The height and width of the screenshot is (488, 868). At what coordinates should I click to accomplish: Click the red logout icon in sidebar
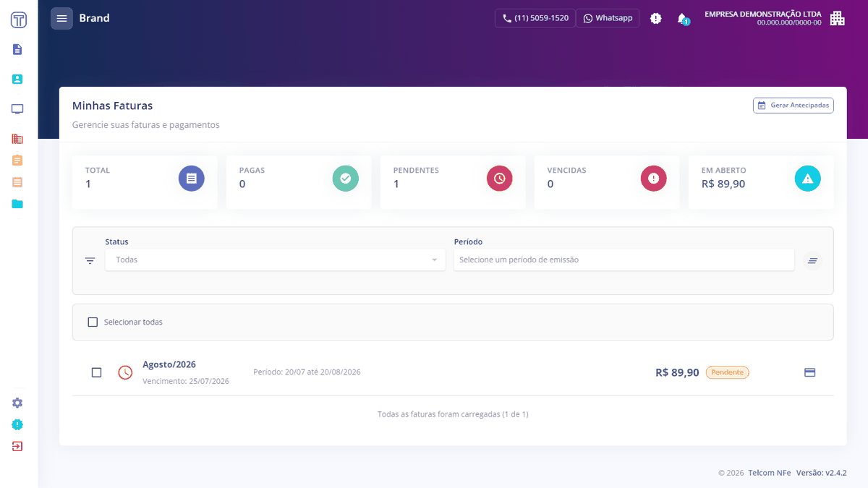(17, 446)
